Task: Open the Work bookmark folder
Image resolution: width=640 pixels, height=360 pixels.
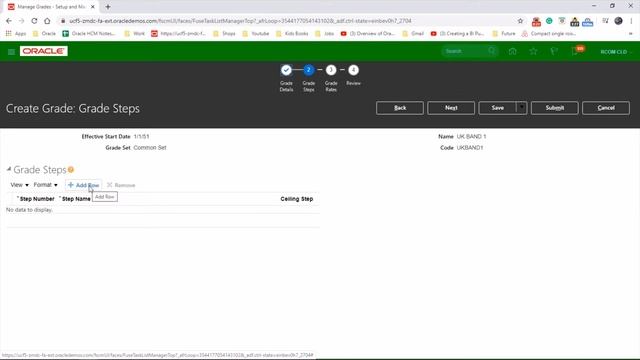Action: click(134, 33)
